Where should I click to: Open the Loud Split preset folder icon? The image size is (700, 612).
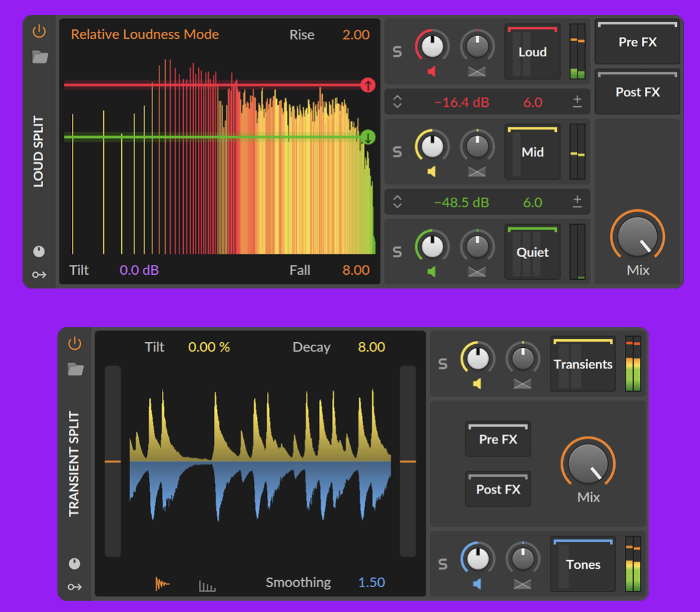point(40,57)
